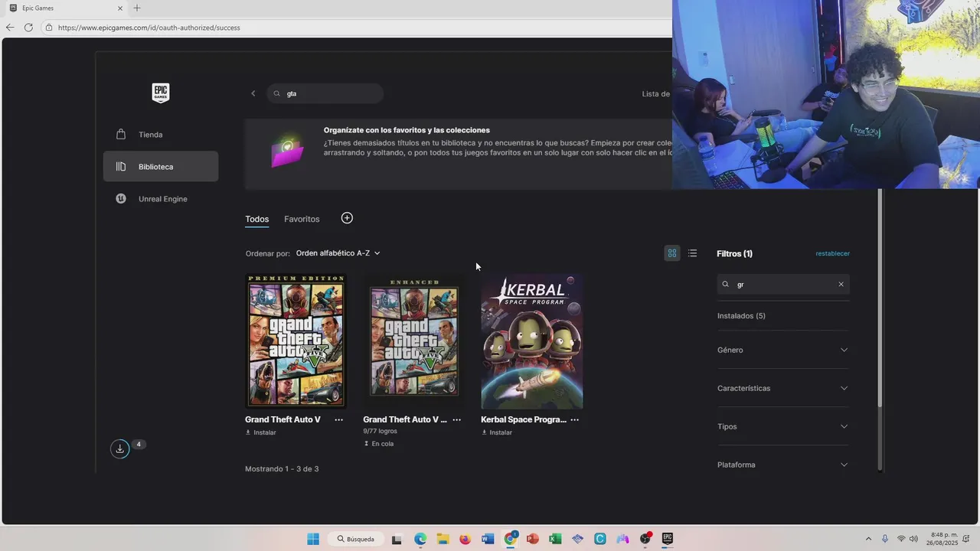The image size is (980, 551).
Task: Open OBS Studio from the taskbar
Action: tap(645, 539)
